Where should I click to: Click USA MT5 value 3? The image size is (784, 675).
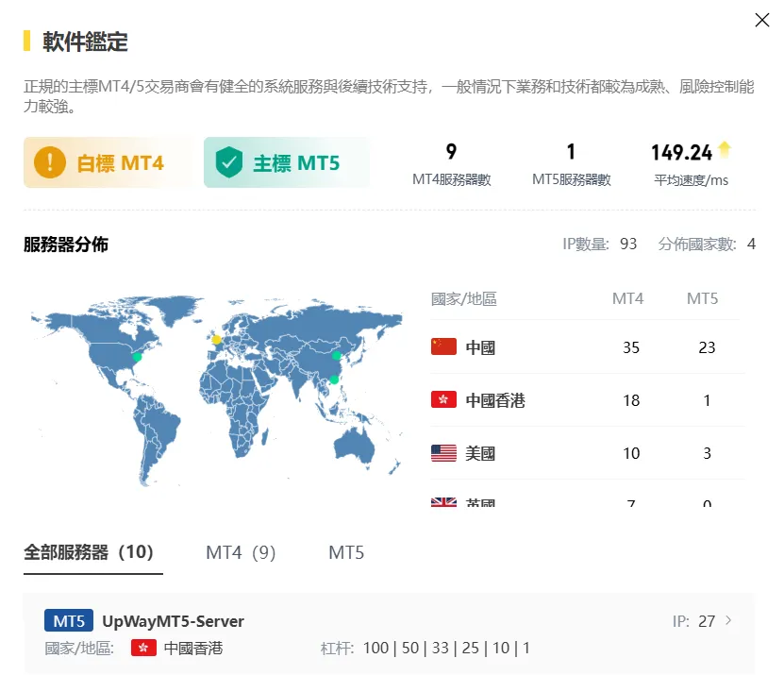(707, 453)
